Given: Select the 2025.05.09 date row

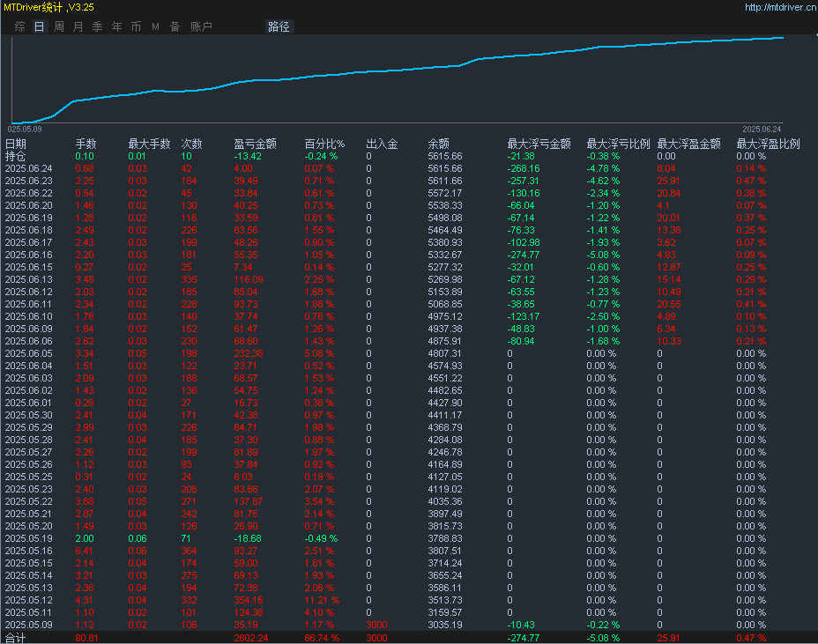Looking at the screenshot, I should point(29,625).
